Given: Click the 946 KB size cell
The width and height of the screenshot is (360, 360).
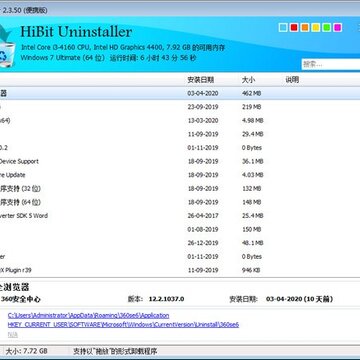Looking at the screenshot, I should click(x=251, y=270).
